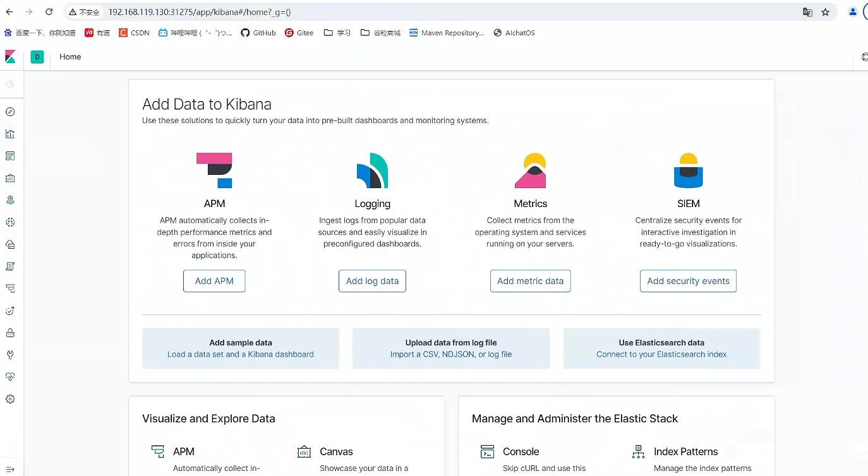The height and width of the screenshot is (476, 868).
Task: Click the Add log data button
Action: [x=372, y=281]
